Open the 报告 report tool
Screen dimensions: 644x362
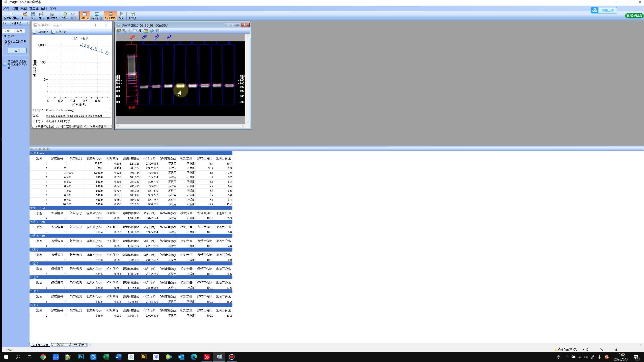(x=121, y=15)
